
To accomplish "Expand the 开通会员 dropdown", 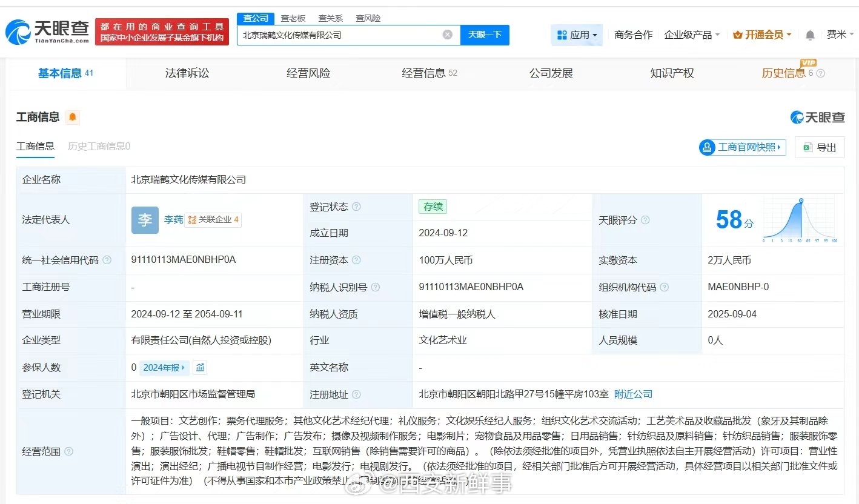I will pyautogui.click(x=762, y=35).
